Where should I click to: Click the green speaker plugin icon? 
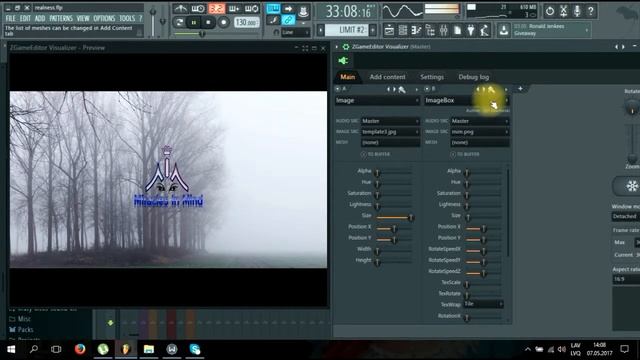point(343,61)
